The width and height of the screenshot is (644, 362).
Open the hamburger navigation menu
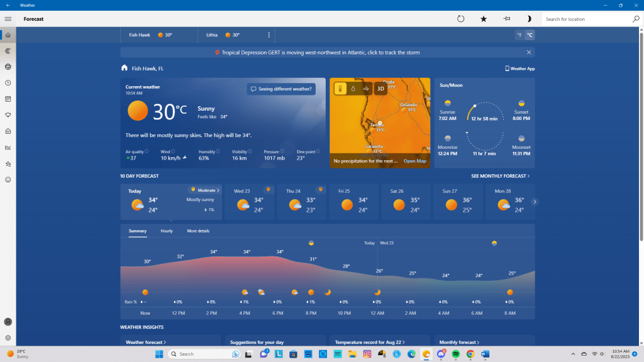point(8,19)
